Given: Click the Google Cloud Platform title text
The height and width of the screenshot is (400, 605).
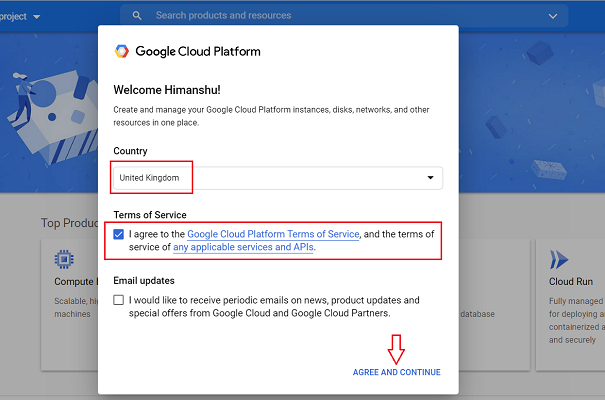Looking at the screenshot, I should (198, 51).
